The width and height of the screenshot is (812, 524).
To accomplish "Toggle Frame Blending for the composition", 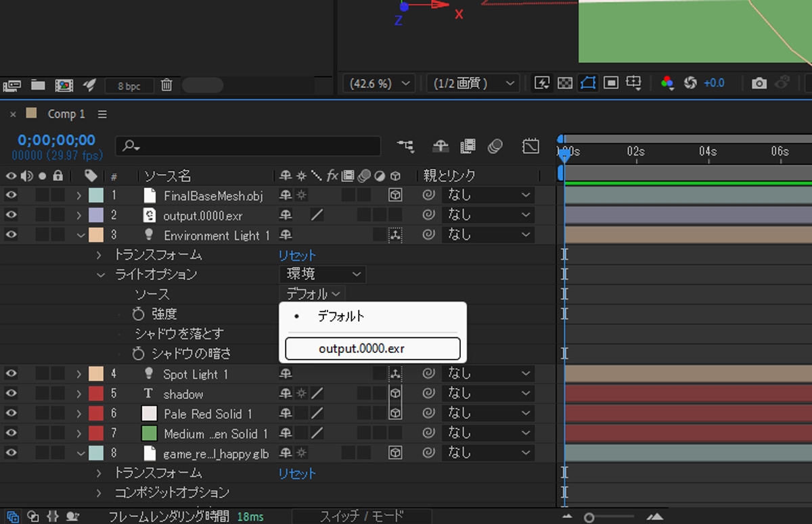I will click(x=468, y=146).
